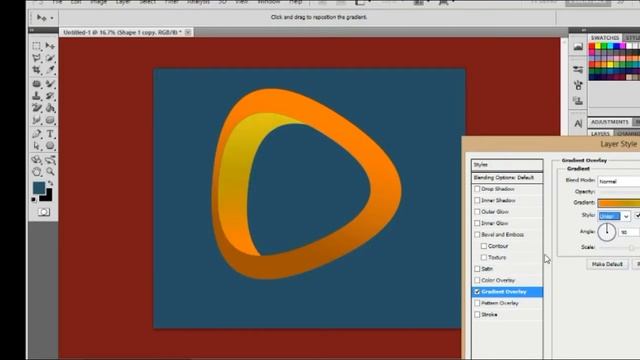
Task: Enable the Contour checkbox
Action: pos(484,246)
